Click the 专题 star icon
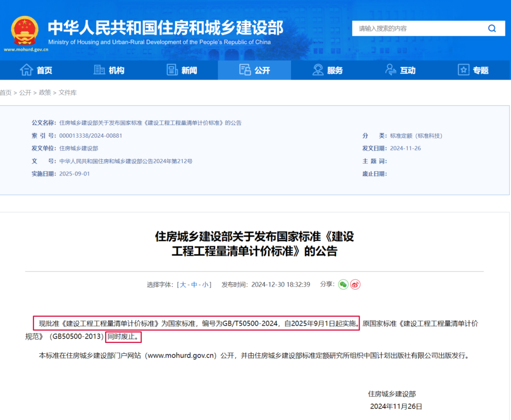The image size is (511, 420). [x=464, y=70]
